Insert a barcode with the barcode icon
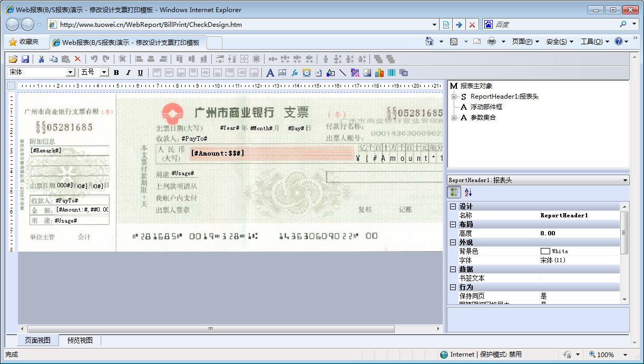This screenshot has height=364, width=644. point(392,72)
